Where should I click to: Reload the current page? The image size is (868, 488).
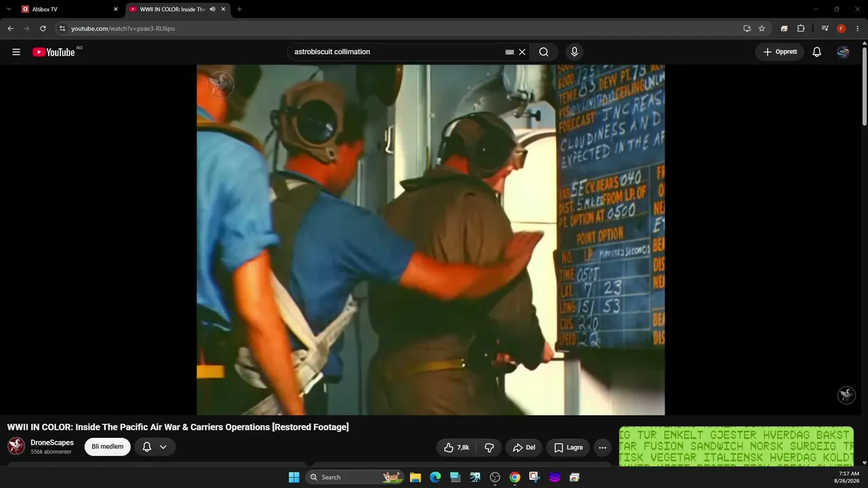pos(43,28)
